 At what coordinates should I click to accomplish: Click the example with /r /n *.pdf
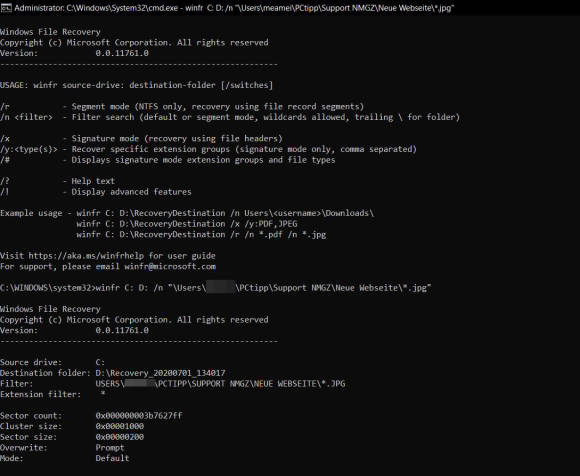point(201,234)
